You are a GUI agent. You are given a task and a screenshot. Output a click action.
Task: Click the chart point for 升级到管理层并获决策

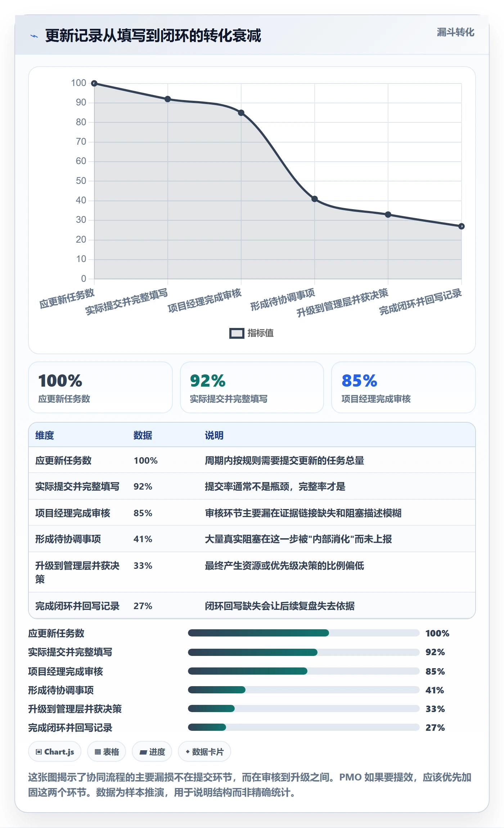(x=388, y=215)
